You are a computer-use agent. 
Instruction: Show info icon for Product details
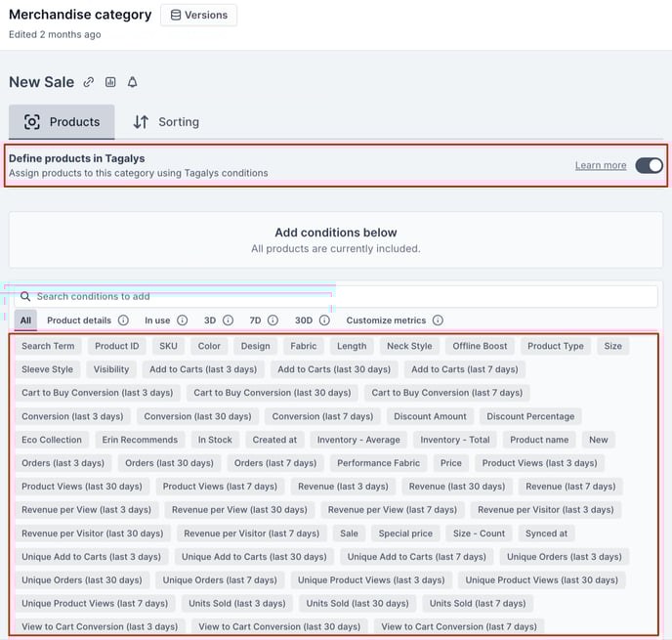[x=123, y=320]
